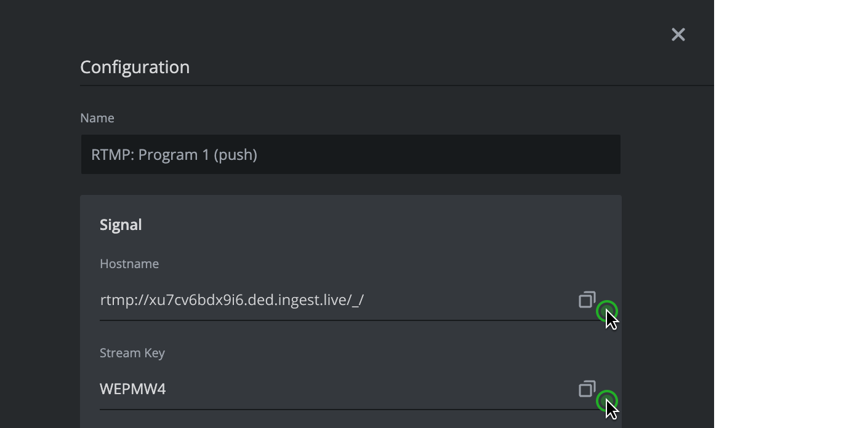The width and height of the screenshot is (868, 428).
Task: Select the hostname URL text
Action: (x=232, y=299)
